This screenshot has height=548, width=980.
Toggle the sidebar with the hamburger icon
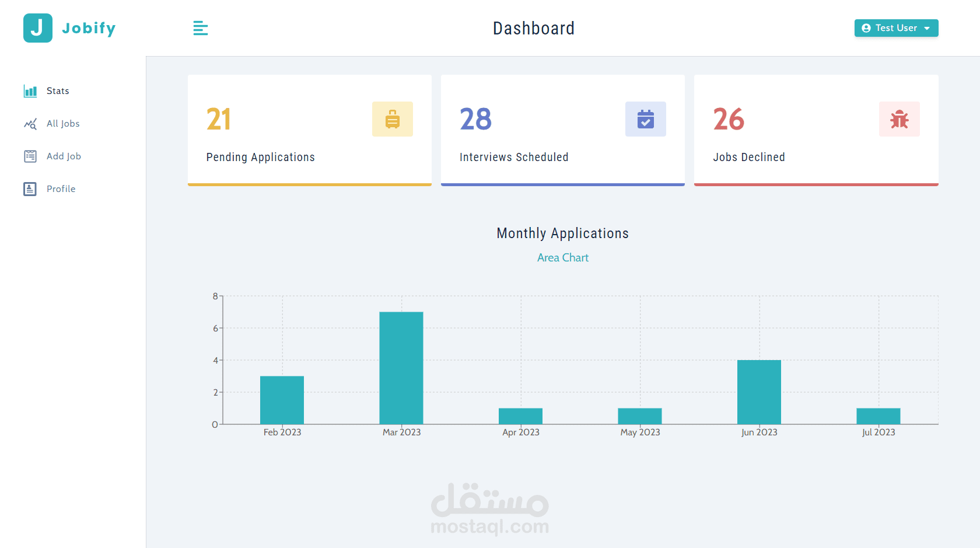(x=201, y=28)
